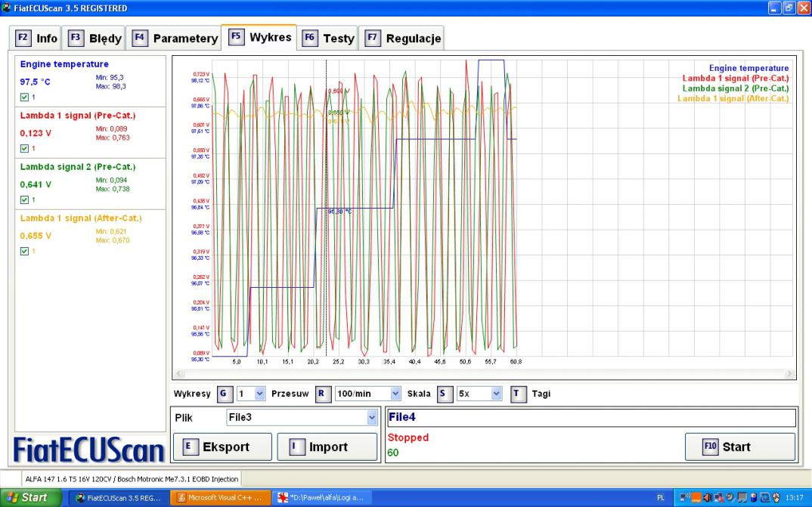Uncheck the Engine temperature checkbox
The image size is (812, 507).
click(24, 97)
